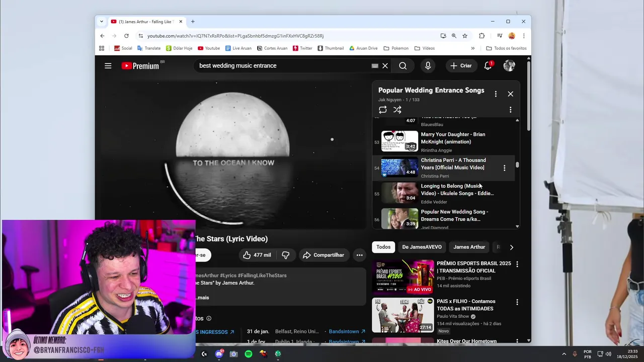644x362 pixels.
Task: Open Chrome media control icon
Action: click(x=500, y=36)
